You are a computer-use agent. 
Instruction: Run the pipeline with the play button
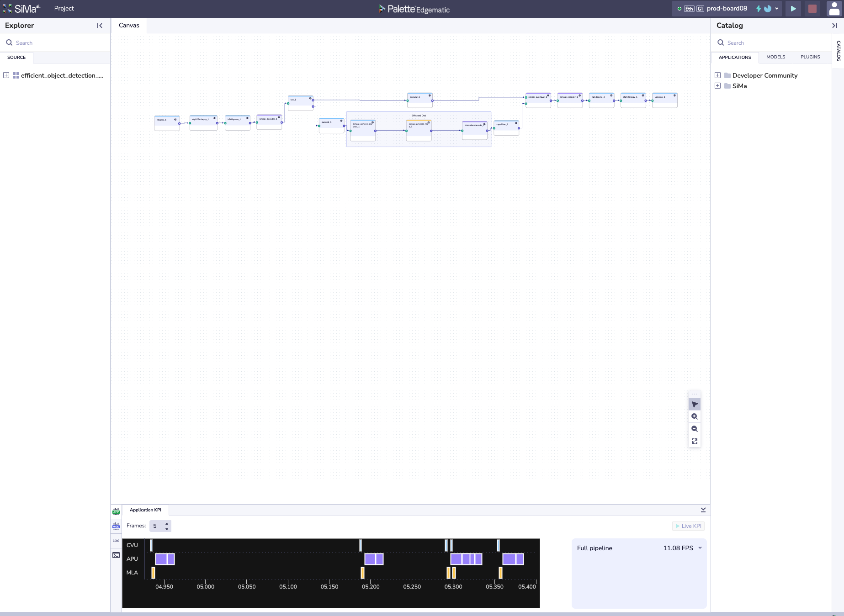point(793,9)
